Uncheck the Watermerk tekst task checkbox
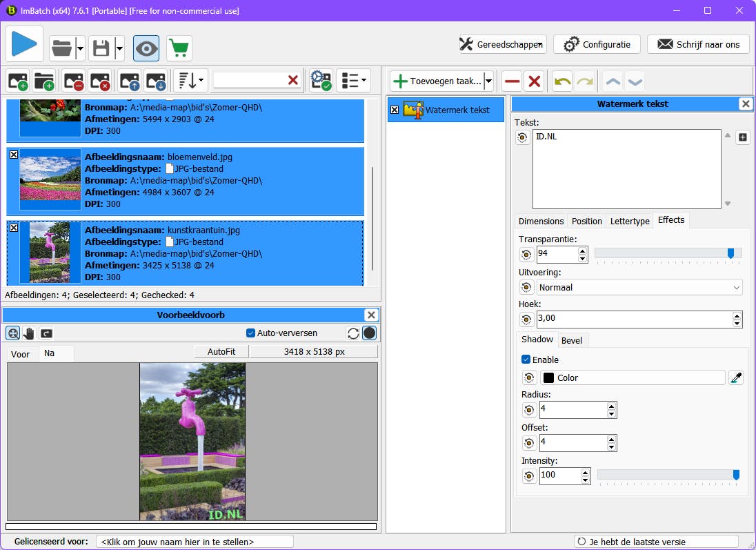 (395, 110)
